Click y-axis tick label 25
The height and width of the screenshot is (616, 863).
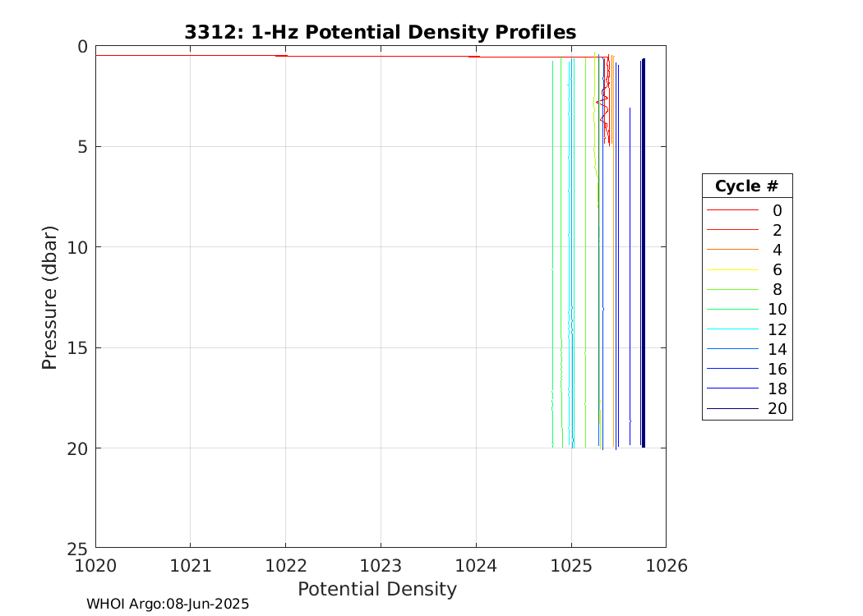coord(77,549)
